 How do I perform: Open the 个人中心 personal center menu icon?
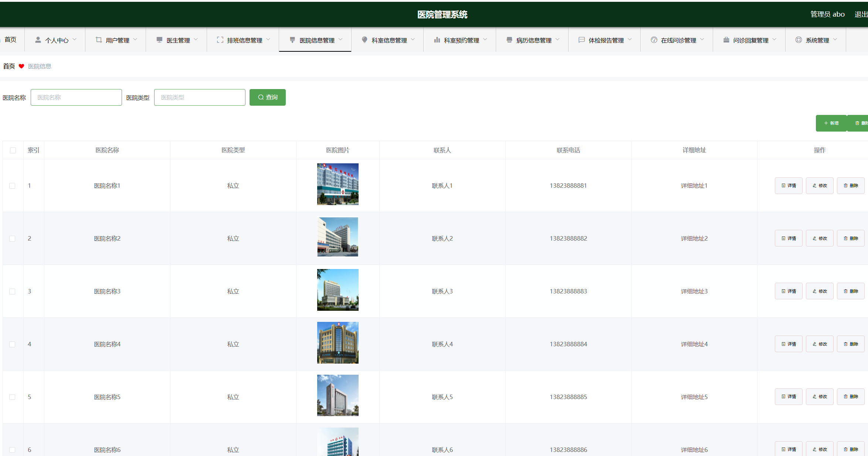37,40
